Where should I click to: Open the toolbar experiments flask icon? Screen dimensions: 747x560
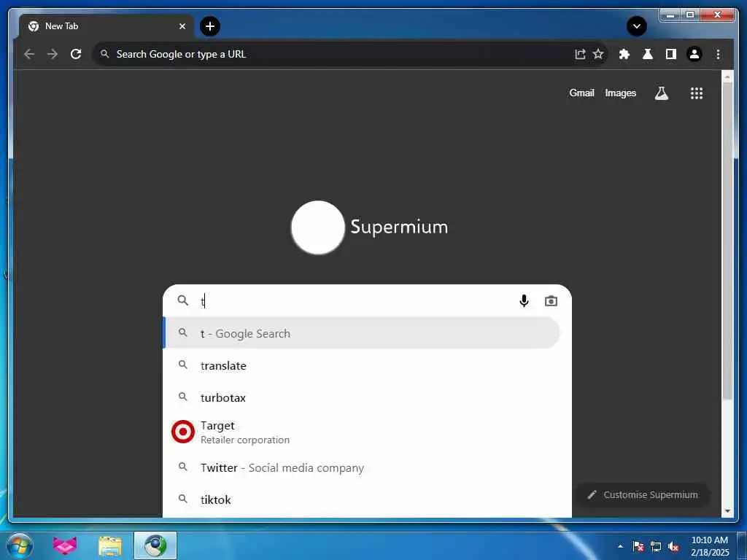click(x=648, y=54)
